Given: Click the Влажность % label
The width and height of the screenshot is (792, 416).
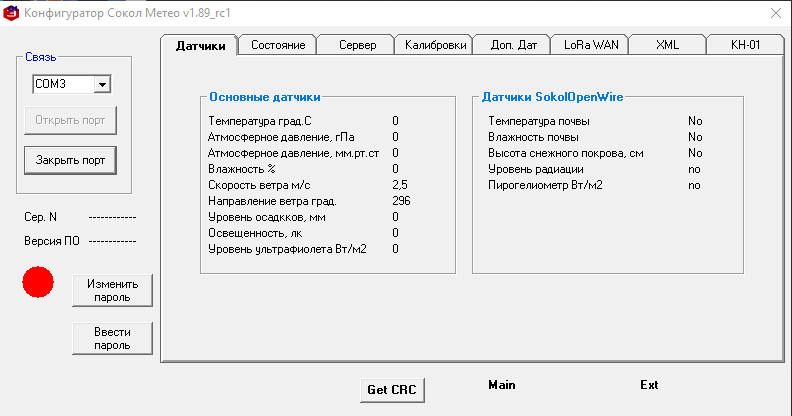Looking at the screenshot, I should [241, 169].
